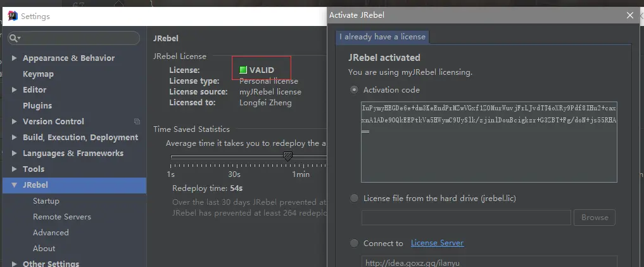Screen dimensions: 644x267
Task: Choose License file from the hard drive option
Action: point(354,199)
